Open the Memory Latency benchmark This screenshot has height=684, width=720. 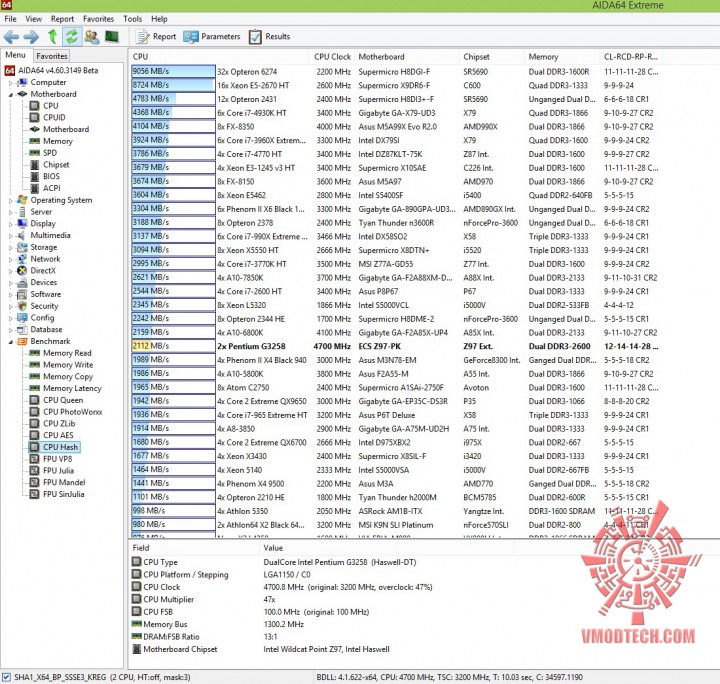[65, 388]
